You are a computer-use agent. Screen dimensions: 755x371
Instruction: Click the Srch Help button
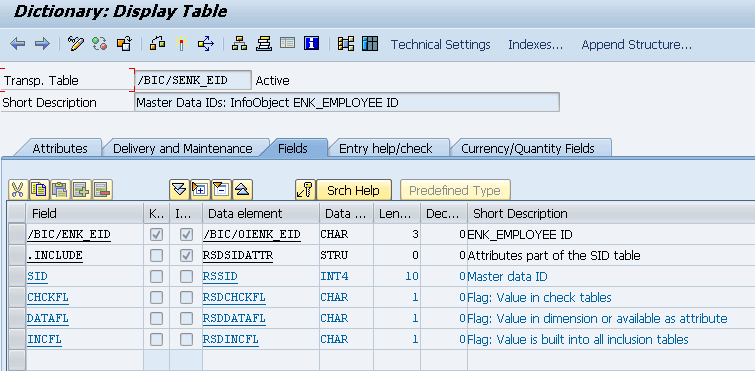353,190
